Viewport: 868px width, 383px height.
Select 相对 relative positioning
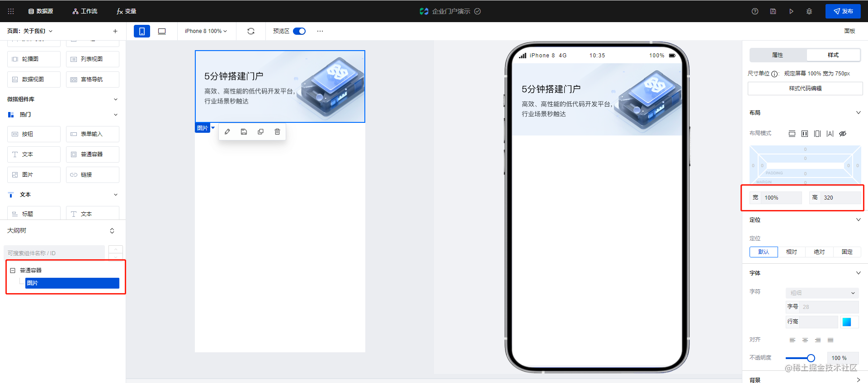(792, 252)
